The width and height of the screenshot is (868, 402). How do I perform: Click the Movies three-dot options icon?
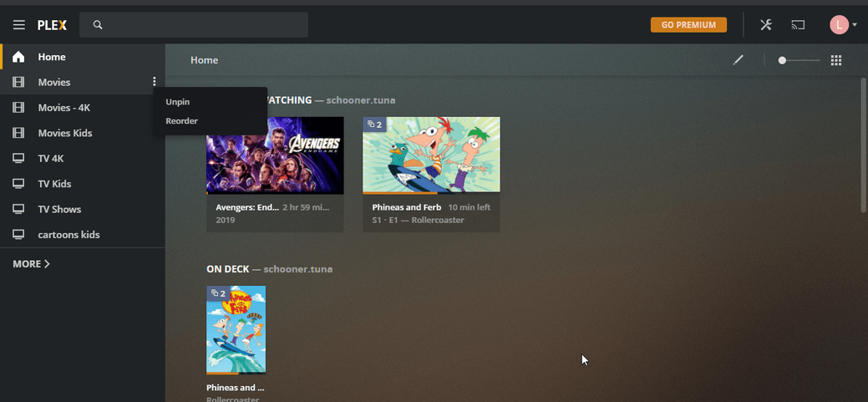click(155, 82)
